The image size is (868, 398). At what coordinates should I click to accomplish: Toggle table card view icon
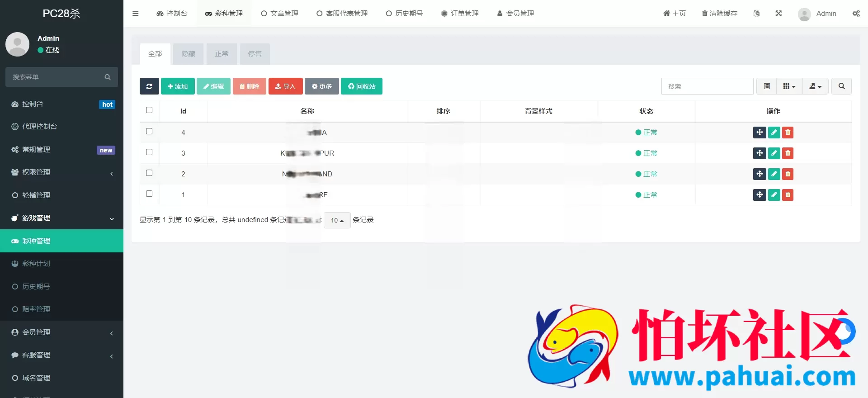[767, 86]
